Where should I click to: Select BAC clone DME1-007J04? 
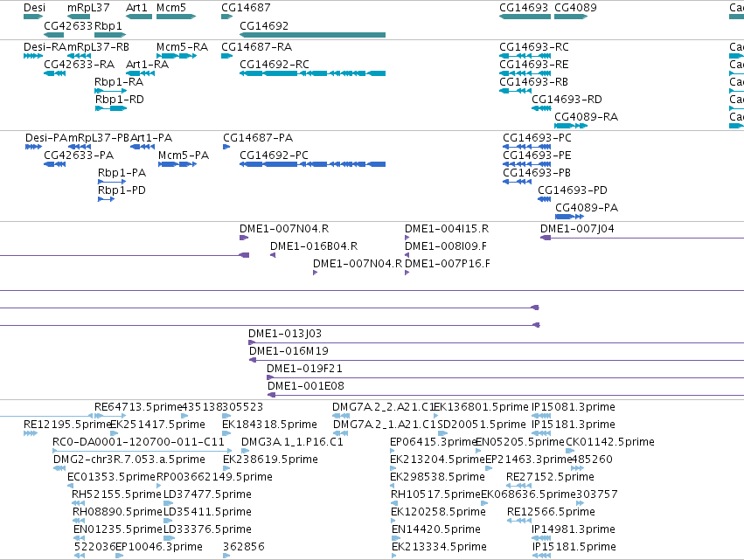coord(642,238)
